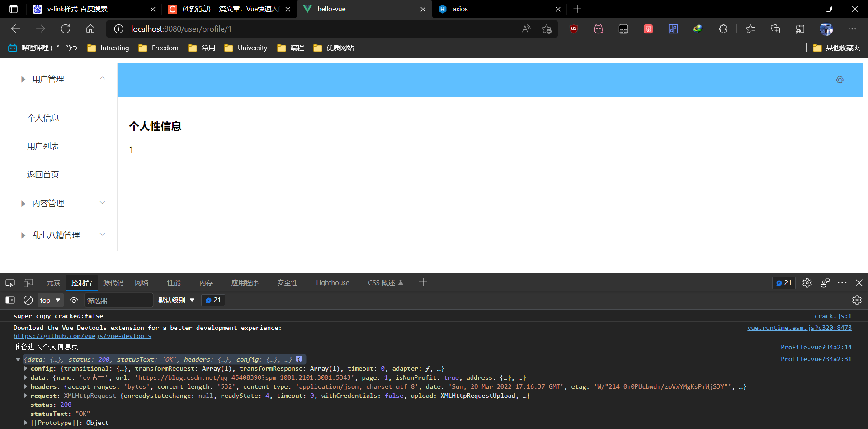
Task: Switch to the 性能 DevTools tab
Action: pos(174,283)
